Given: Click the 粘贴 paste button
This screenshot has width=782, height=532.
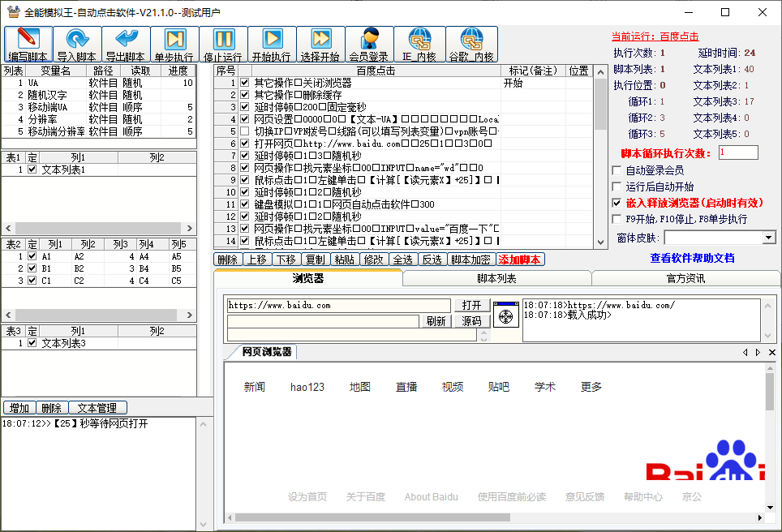Looking at the screenshot, I should click(345, 260).
